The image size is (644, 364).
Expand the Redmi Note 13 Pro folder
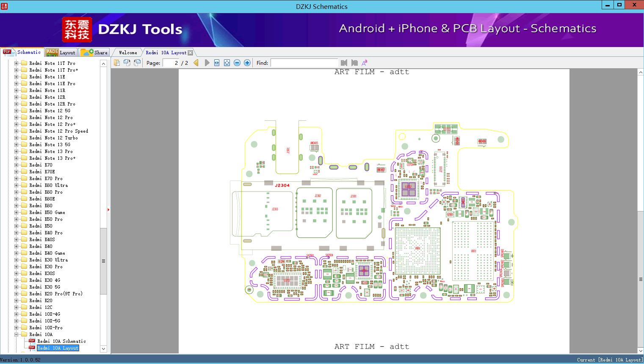pyautogui.click(x=16, y=151)
